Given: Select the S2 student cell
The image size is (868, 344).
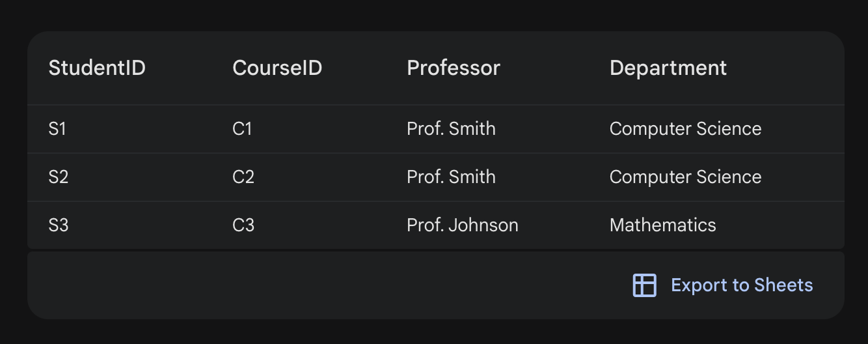Looking at the screenshot, I should 58,177.
